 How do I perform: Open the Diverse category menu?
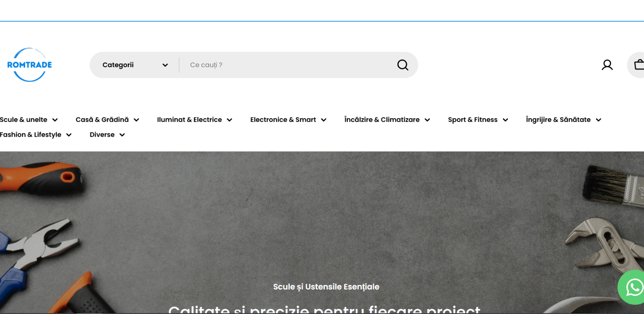pos(102,135)
